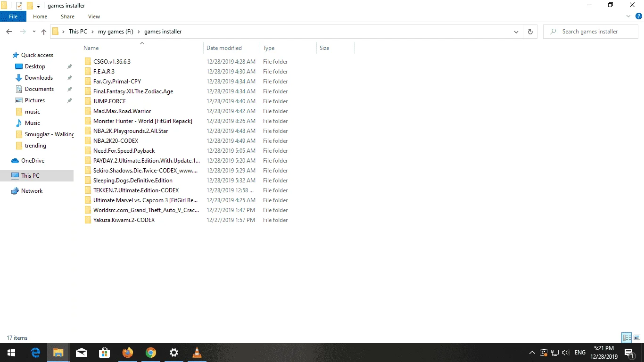This screenshot has width=644, height=362.
Task: Select the Sleeping.Dogs.Definitive.Edition folder
Action: pos(133,181)
